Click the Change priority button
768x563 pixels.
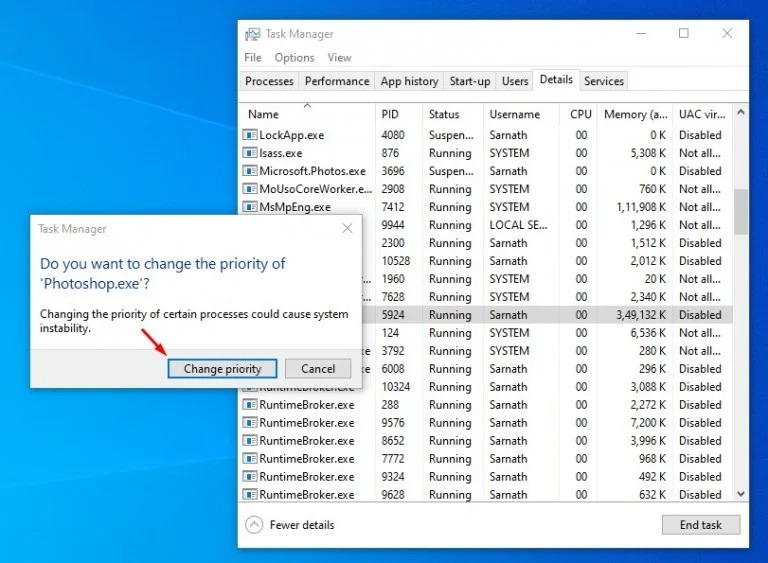coord(222,368)
